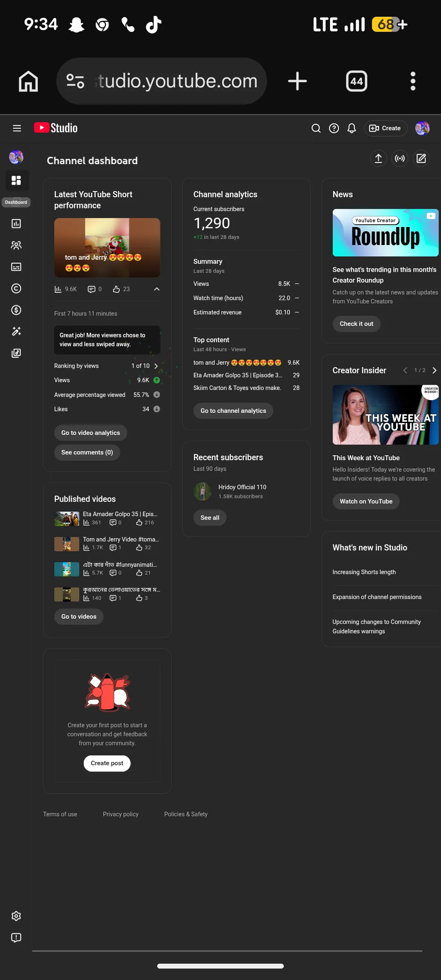Screen dimensions: 441x980
Task: Click the Create post pencil icon
Action: tap(421, 158)
